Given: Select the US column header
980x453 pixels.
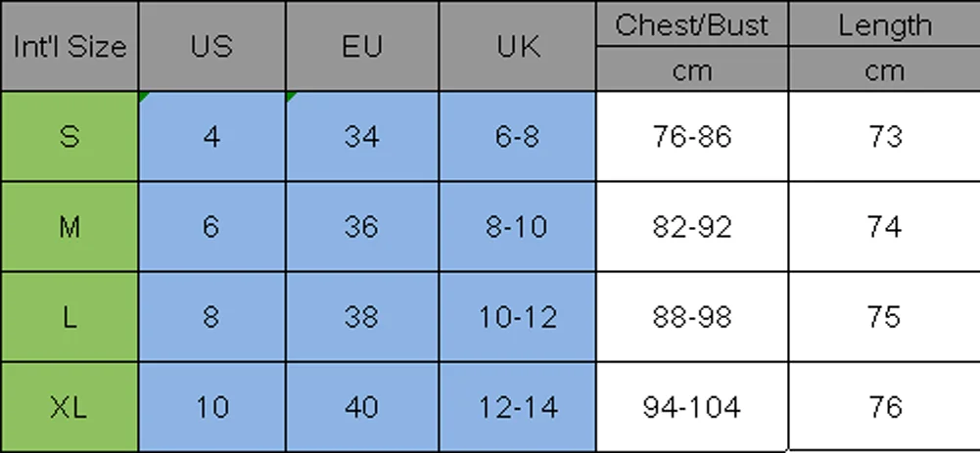Looking at the screenshot, I should pos(211,47).
